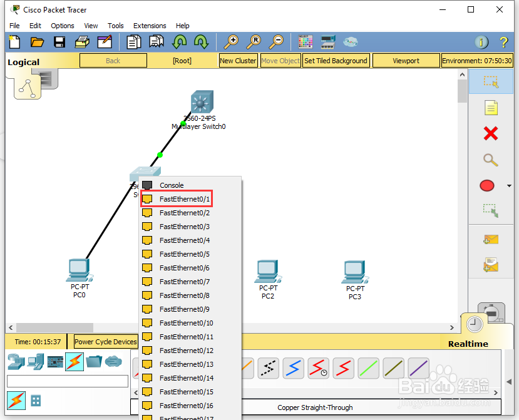Image resolution: width=519 pixels, height=420 pixels.
Task: Select FastEthernet0/2 port
Action: 190,213
